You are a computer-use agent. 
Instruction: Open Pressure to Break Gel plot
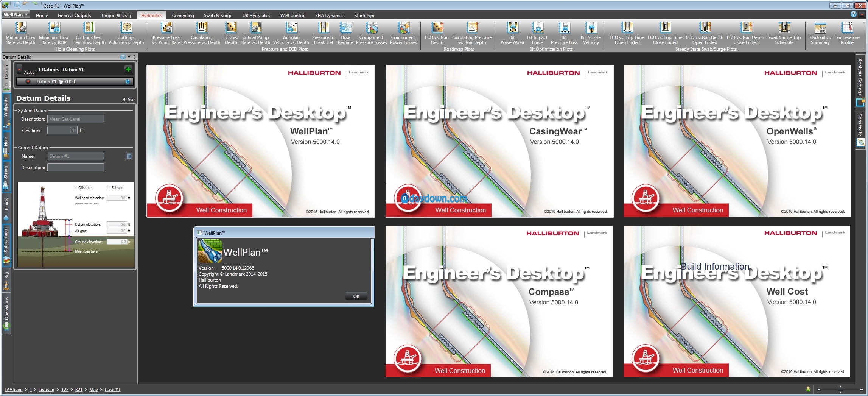click(x=323, y=33)
